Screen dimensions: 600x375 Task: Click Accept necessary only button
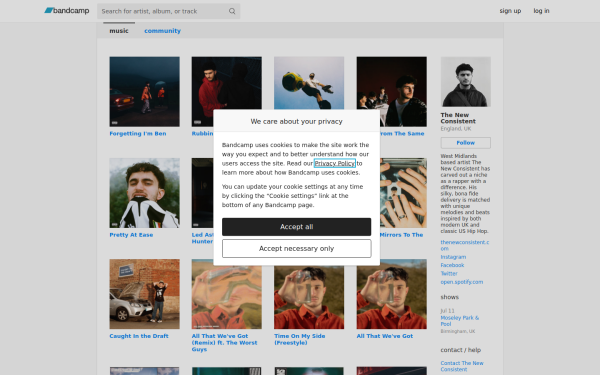click(297, 248)
